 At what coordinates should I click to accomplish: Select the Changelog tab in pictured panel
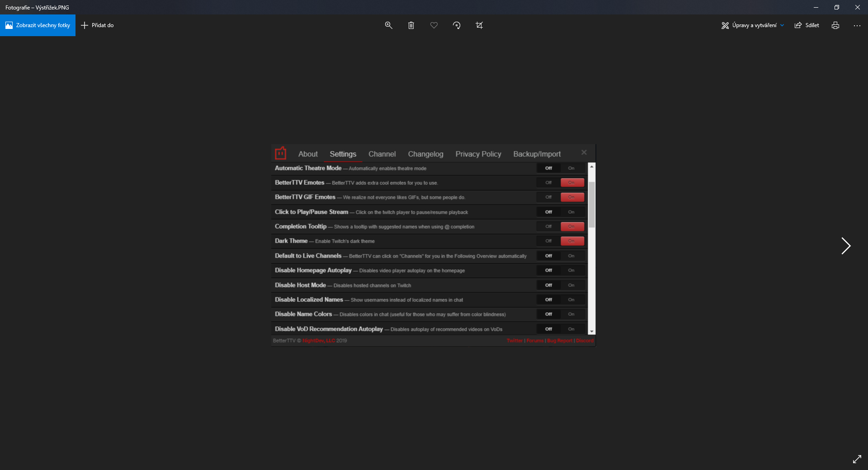point(425,154)
